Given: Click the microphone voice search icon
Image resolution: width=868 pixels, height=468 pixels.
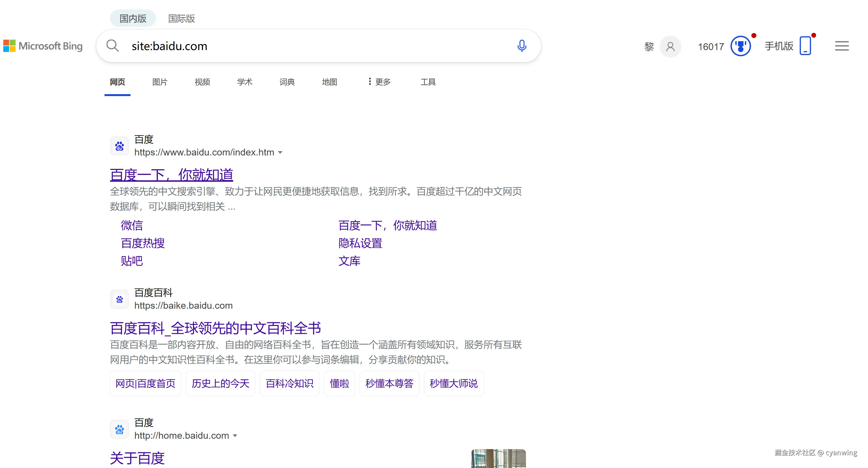Looking at the screenshot, I should (x=522, y=46).
